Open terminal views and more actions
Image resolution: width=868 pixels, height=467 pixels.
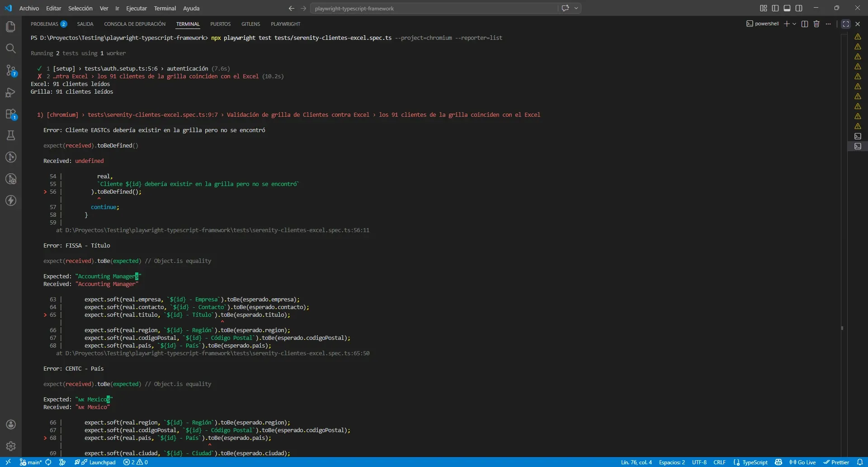click(x=828, y=24)
